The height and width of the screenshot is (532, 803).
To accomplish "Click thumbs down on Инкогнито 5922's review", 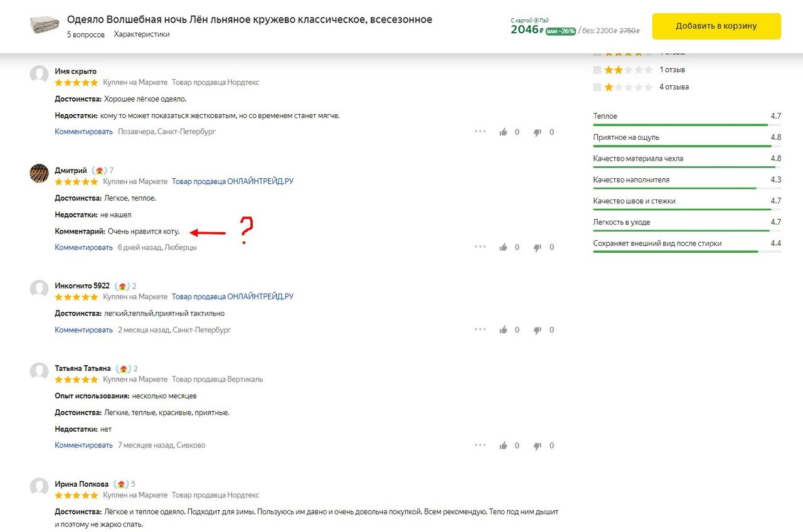I will click(538, 330).
